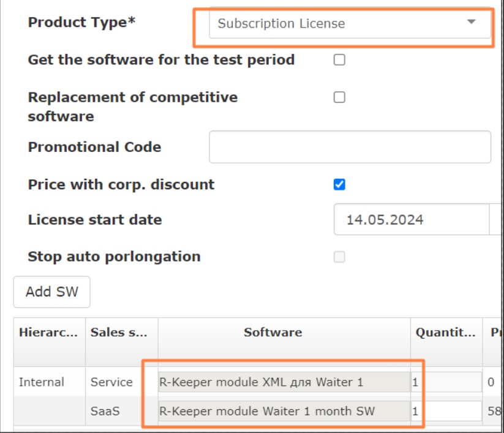This screenshot has height=433, width=504.
Task: Click the 'Stop auto porlongation' label
Action: tap(114, 257)
